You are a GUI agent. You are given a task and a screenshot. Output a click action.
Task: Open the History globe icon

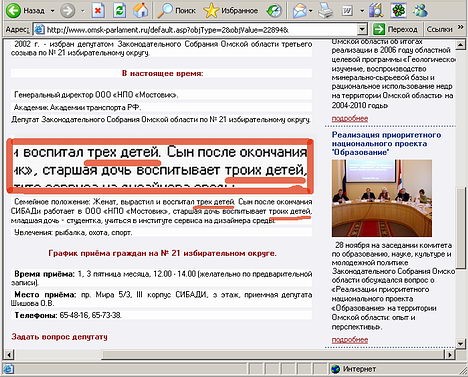click(x=274, y=11)
